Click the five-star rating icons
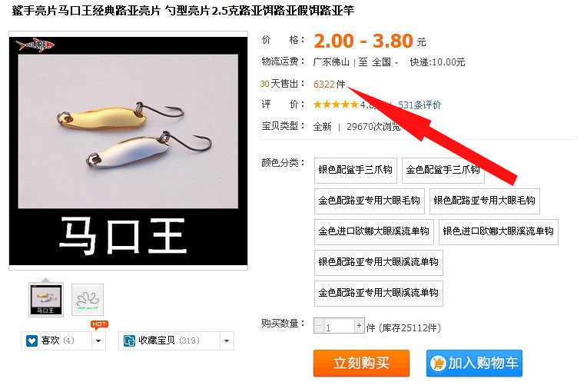The height and width of the screenshot is (392, 587). click(336, 105)
